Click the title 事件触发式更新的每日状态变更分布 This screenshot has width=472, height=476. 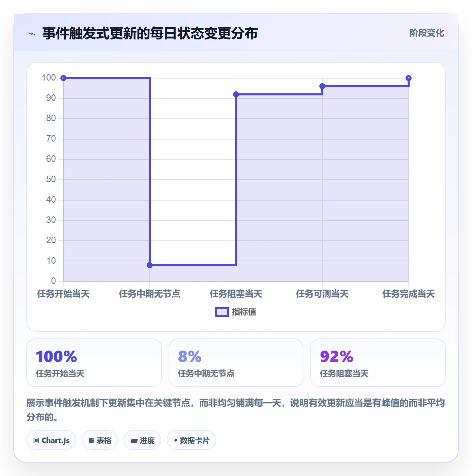(x=150, y=33)
